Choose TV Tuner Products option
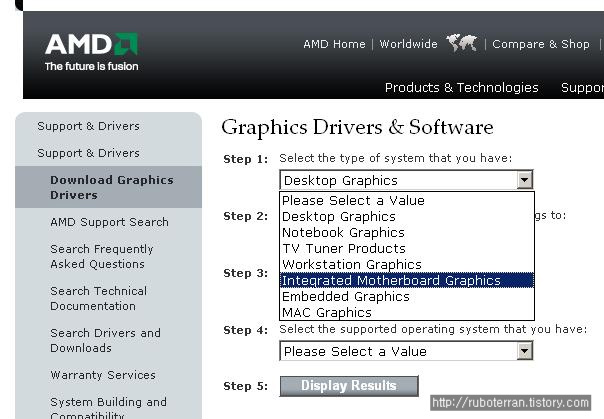 click(407, 248)
